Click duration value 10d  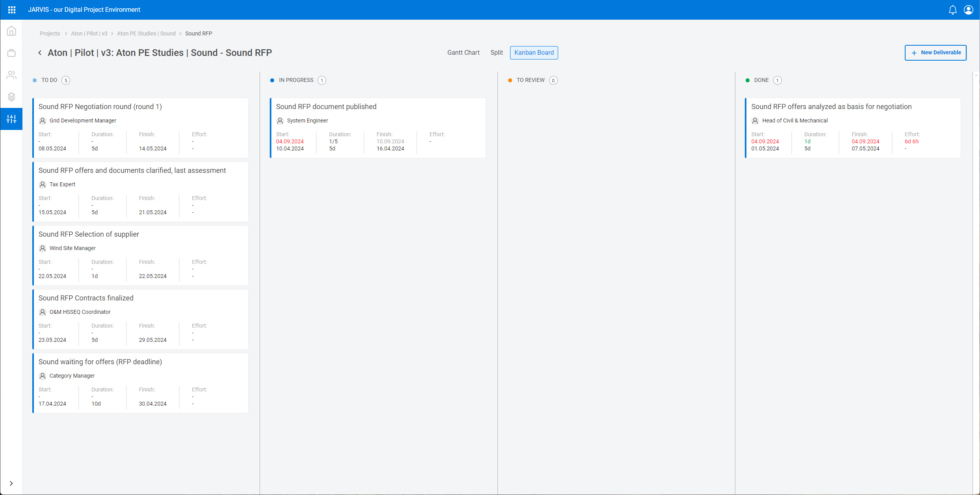(96, 404)
